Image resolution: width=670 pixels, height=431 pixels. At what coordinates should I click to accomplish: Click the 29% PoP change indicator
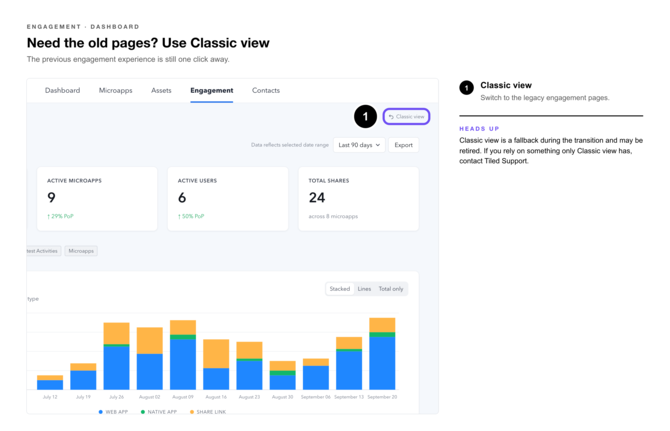[60, 216]
